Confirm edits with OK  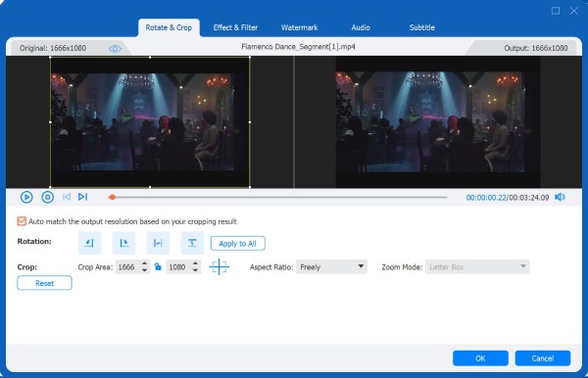coord(480,358)
